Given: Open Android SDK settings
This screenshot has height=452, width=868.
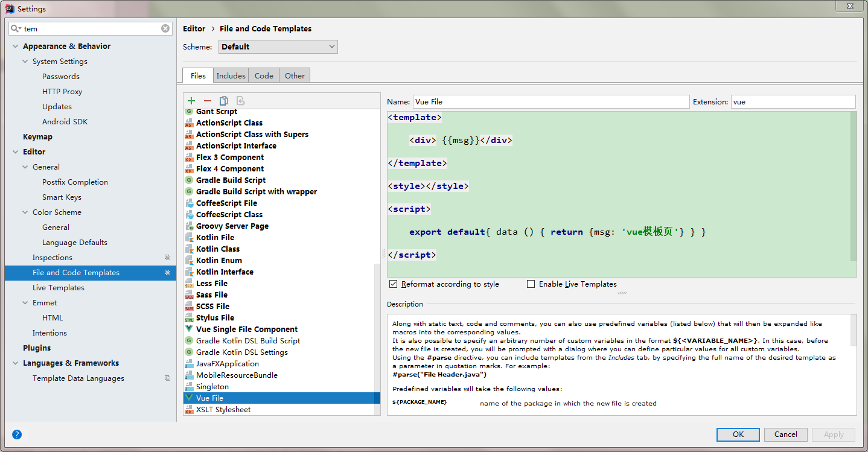Looking at the screenshot, I should pos(65,122).
